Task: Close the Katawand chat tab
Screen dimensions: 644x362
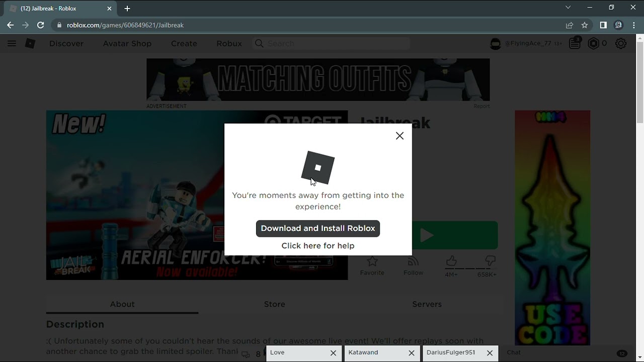Action: click(x=412, y=353)
